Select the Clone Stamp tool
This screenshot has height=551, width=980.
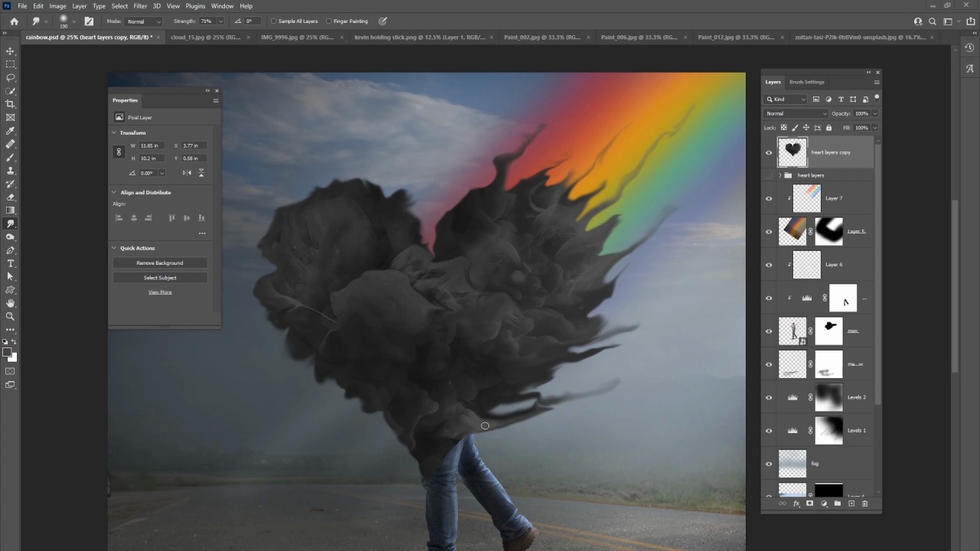(x=10, y=171)
